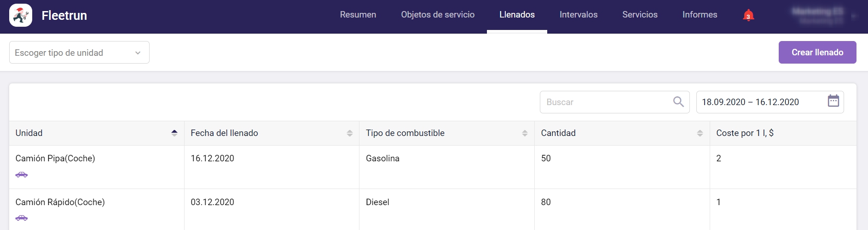Screen dimensions: 868x230
Task: Select the Camión Rápido(Coche) unit name
Action: pyautogui.click(x=60, y=202)
